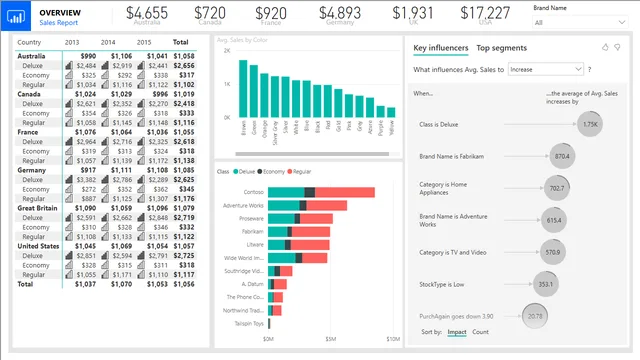Click the Regular legend color swatch
Viewport: 640px width, 360px height.
pyautogui.click(x=290, y=171)
